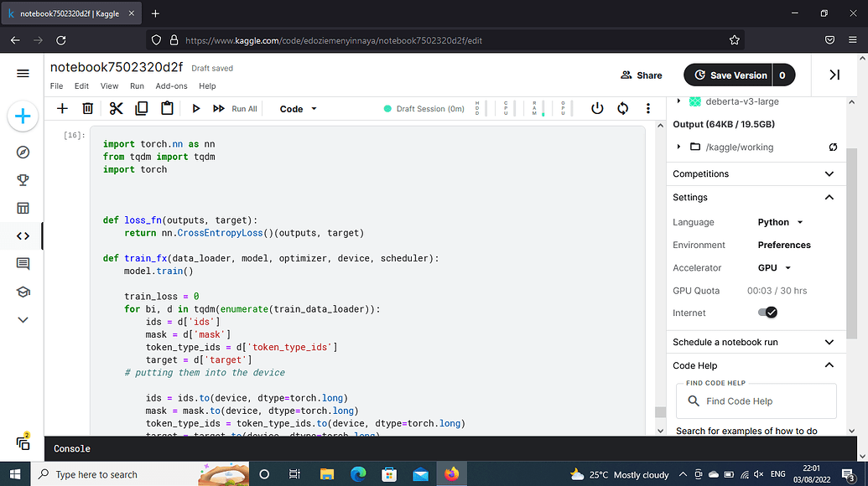Viewport: 868px width, 486px height.
Task: Collapse the right sidebar panel arrow
Action: click(834, 75)
